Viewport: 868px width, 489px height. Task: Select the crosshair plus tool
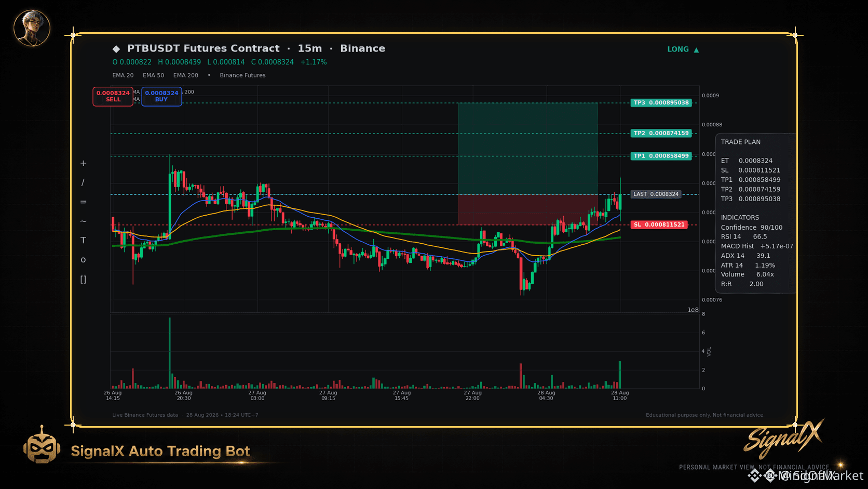[x=83, y=163]
